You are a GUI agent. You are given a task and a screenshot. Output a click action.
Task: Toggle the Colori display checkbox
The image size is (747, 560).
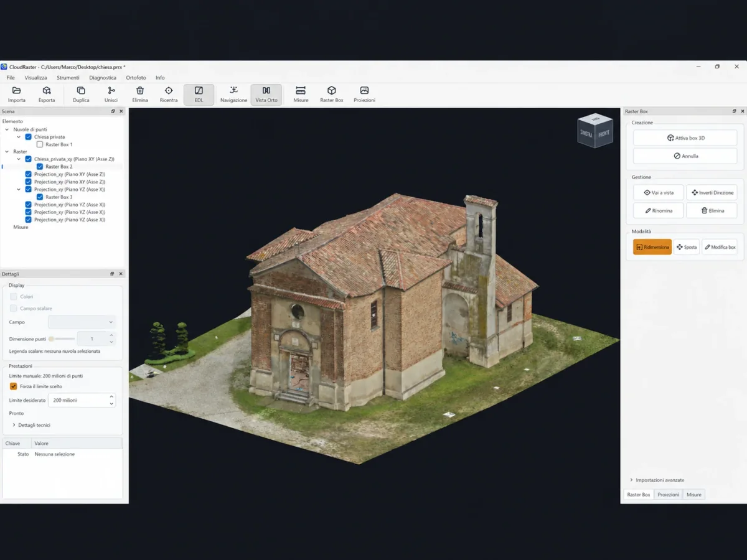coord(14,297)
